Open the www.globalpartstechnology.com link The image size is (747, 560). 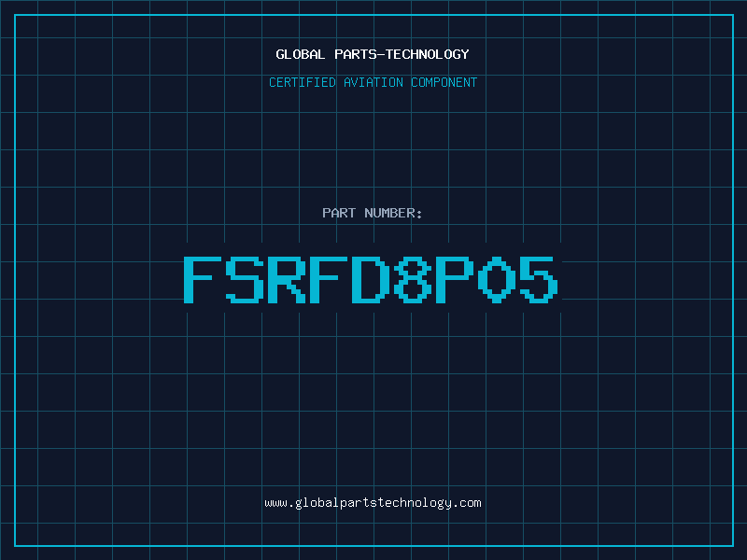coord(373,503)
